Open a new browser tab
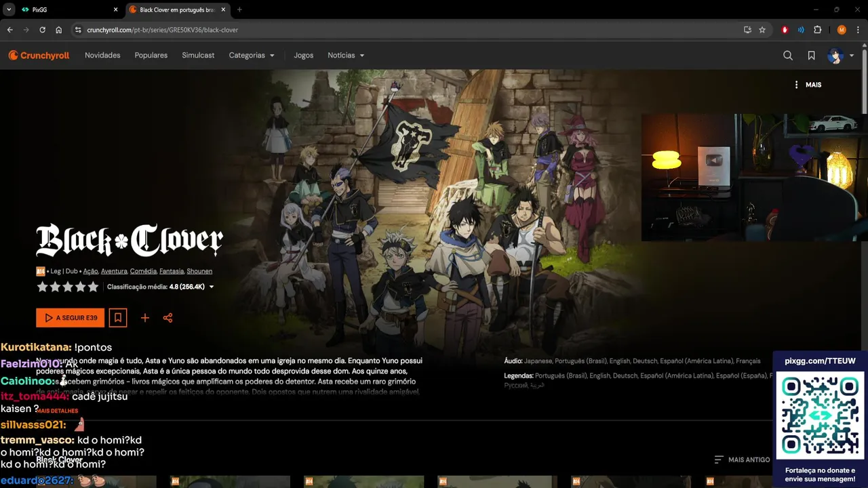 click(x=239, y=9)
